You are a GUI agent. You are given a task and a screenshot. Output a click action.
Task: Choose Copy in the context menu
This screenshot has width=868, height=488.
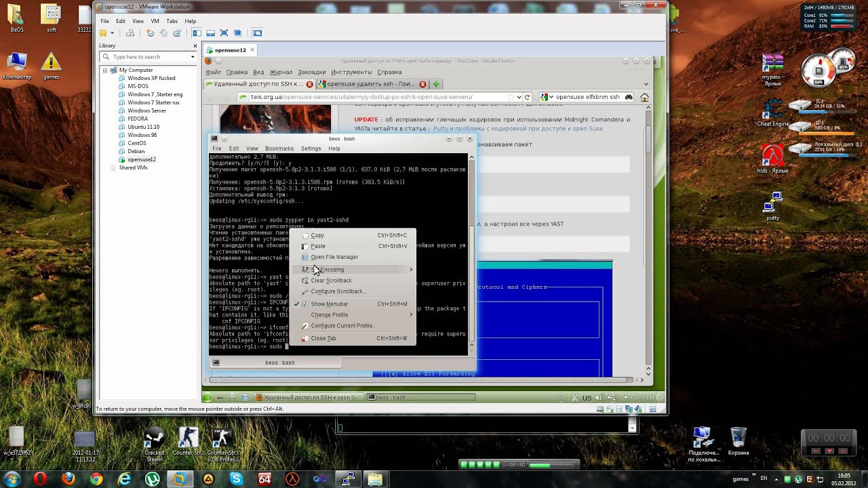point(353,235)
